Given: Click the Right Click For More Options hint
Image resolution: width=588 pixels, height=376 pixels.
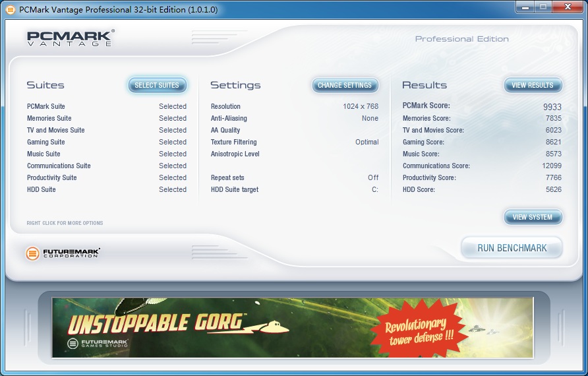Looking at the screenshot, I should pos(65,223).
